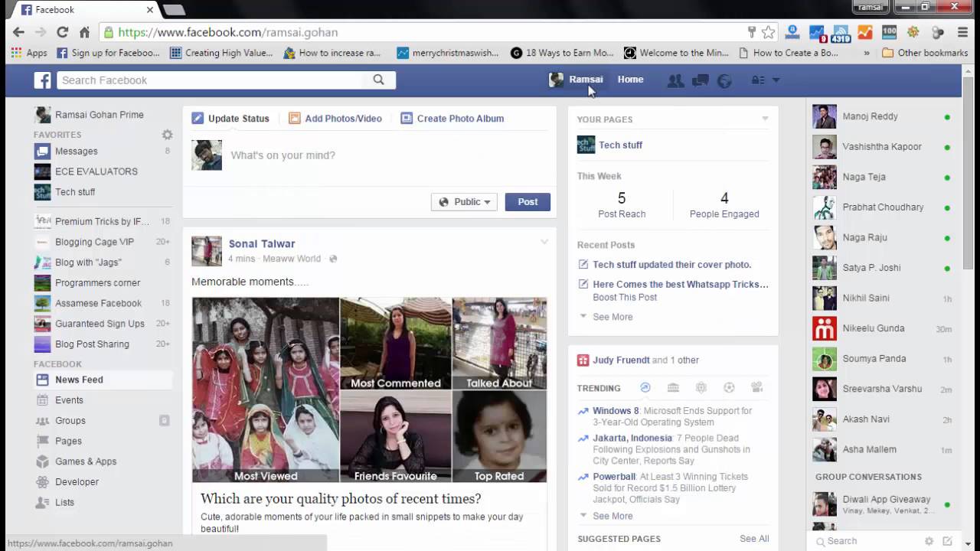
Task: Open Powerball trending topic
Action: tap(614, 477)
